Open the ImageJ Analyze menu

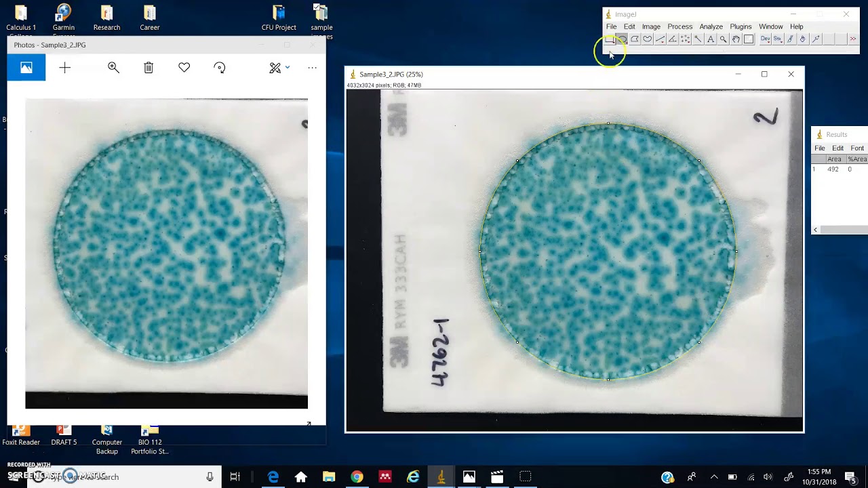click(711, 26)
